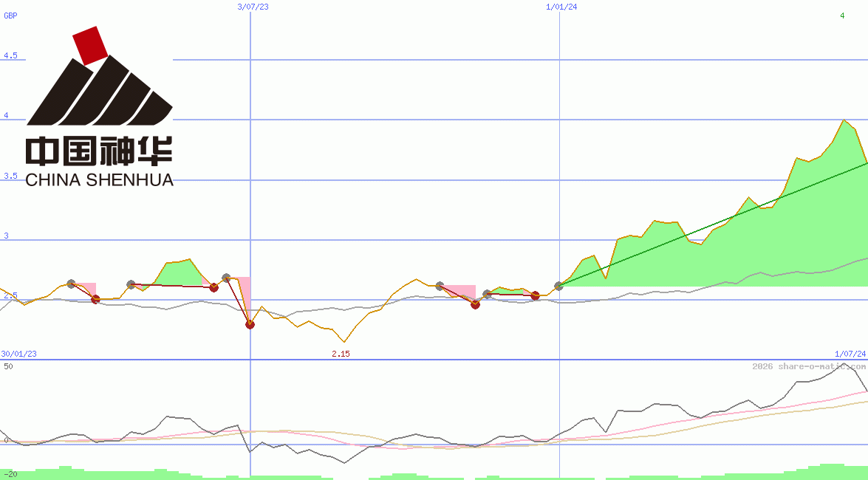Viewport: 868px width, 480px height.
Task: Click the rightmost gray signal dot before the green rally
Action: (558, 284)
